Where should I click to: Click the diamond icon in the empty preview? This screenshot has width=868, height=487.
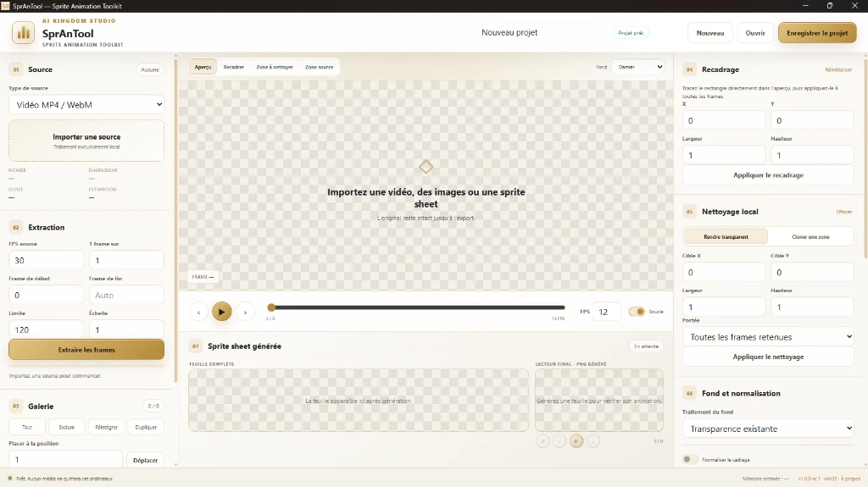pos(426,167)
